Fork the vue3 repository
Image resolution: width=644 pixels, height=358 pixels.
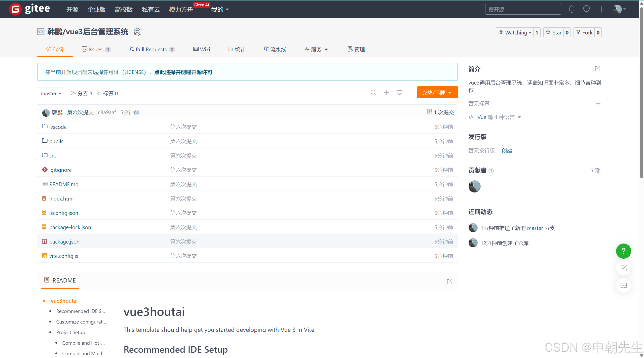[x=584, y=32]
